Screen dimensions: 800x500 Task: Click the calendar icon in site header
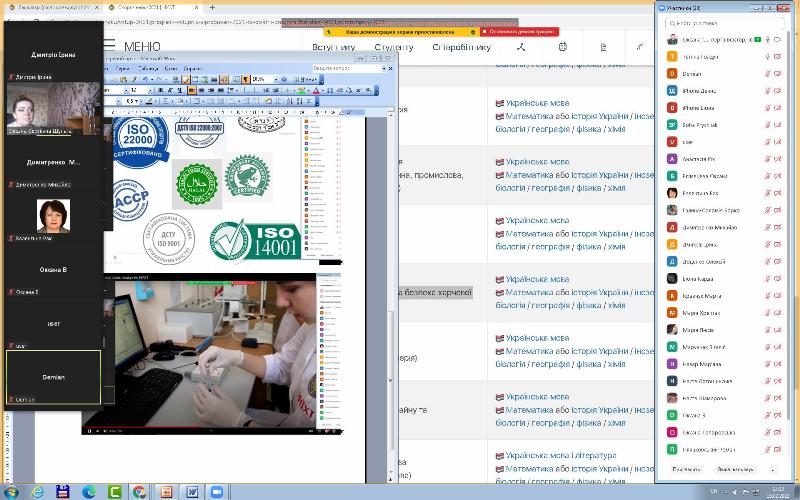point(562,47)
